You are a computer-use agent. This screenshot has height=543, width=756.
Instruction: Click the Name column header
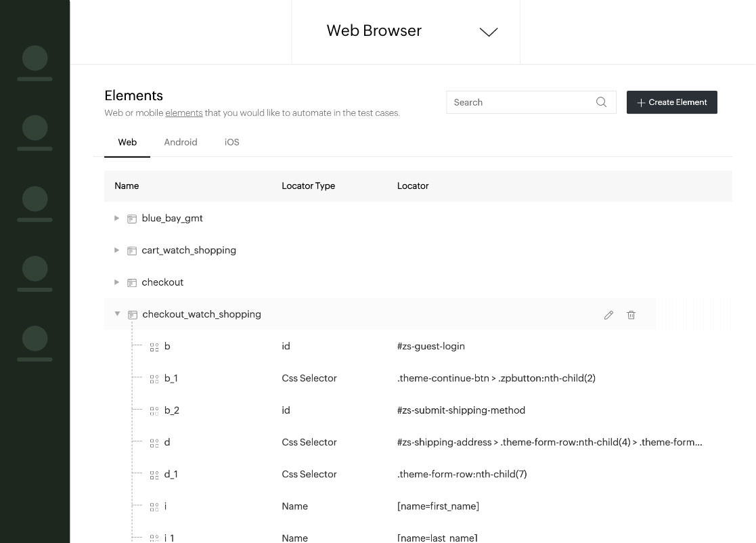(x=127, y=186)
